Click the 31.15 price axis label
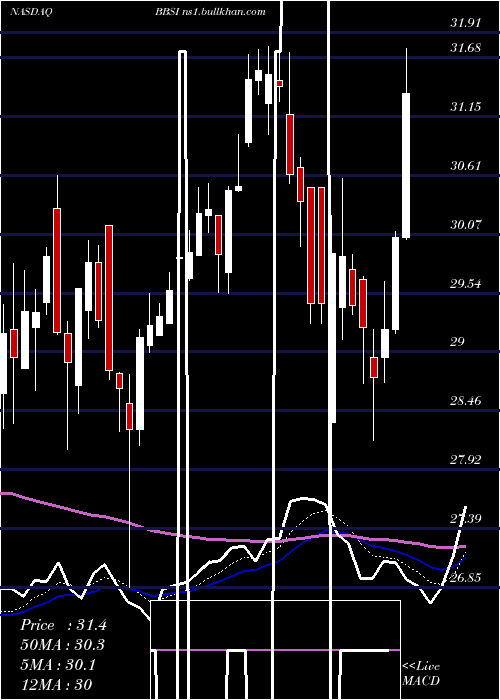The height and width of the screenshot is (700, 500). point(466,106)
